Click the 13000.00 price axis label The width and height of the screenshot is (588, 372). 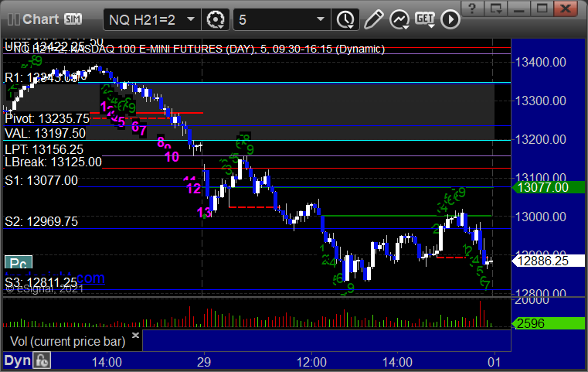(x=541, y=217)
